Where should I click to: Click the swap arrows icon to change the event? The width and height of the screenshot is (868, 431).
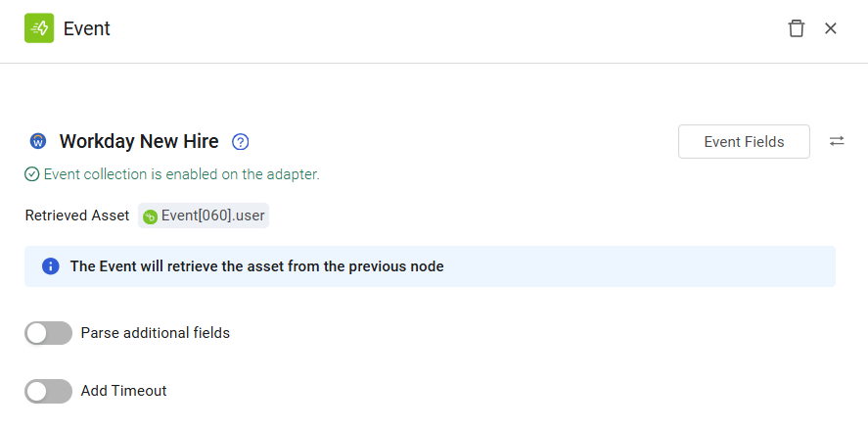tap(837, 141)
